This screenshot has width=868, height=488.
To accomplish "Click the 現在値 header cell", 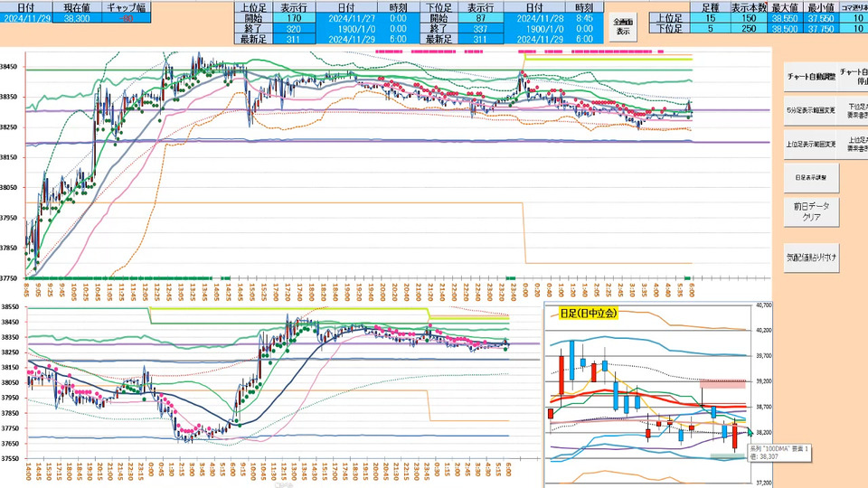I will [77, 8].
